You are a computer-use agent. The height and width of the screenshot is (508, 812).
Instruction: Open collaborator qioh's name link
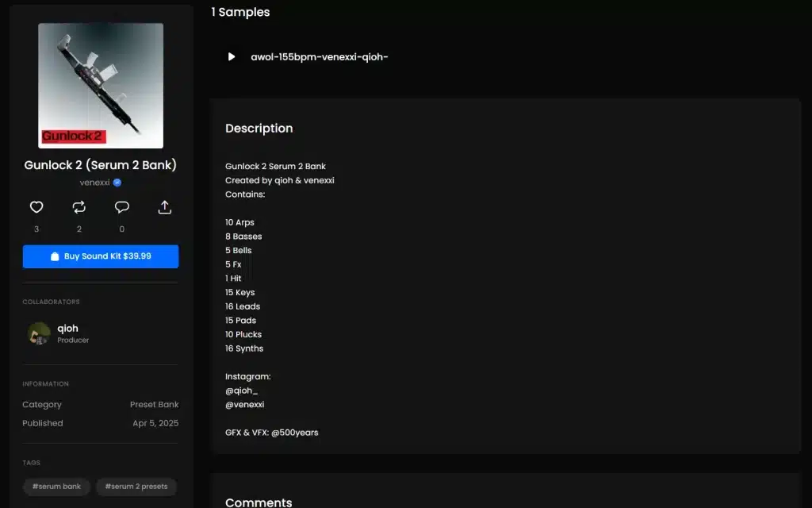click(x=67, y=328)
